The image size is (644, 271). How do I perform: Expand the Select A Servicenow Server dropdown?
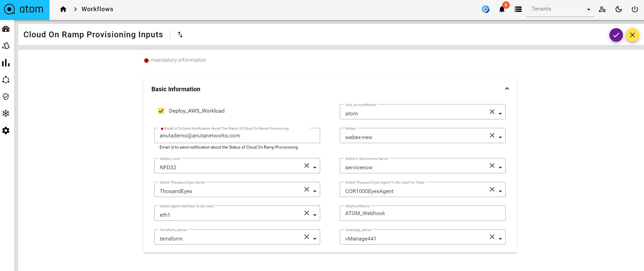pyautogui.click(x=500, y=168)
